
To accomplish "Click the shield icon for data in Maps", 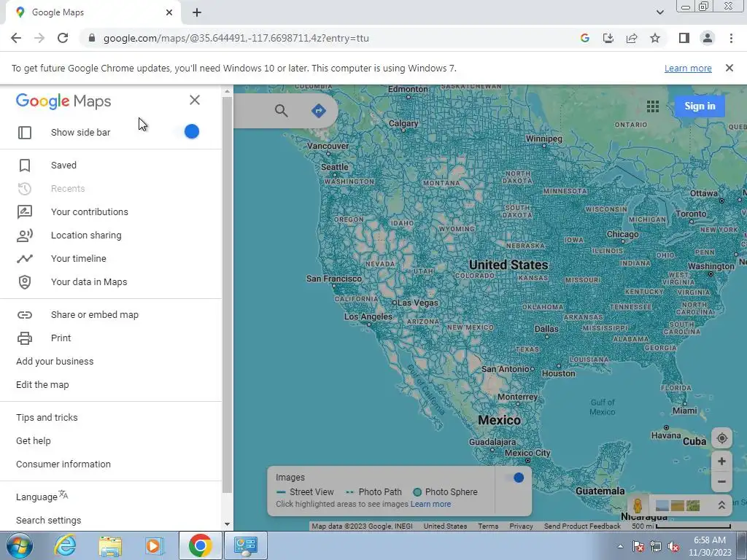I will coord(25,282).
